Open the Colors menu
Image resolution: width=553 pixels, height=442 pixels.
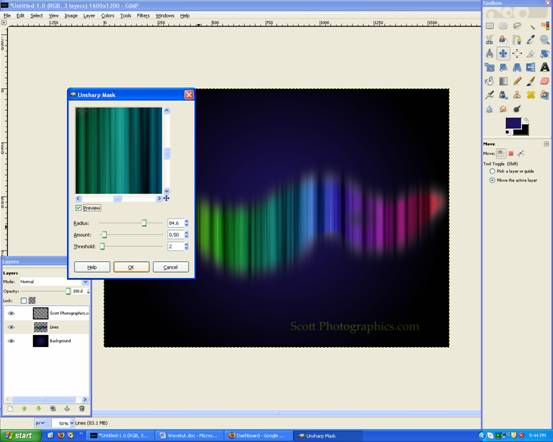[x=108, y=16]
